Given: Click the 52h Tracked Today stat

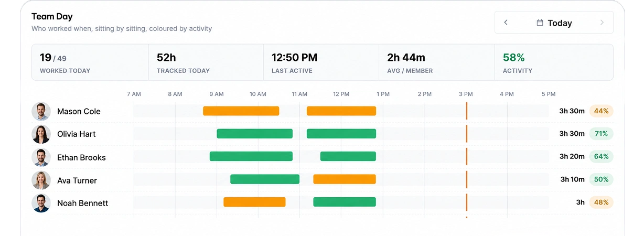Looking at the screenshot, I should [206, 62].
